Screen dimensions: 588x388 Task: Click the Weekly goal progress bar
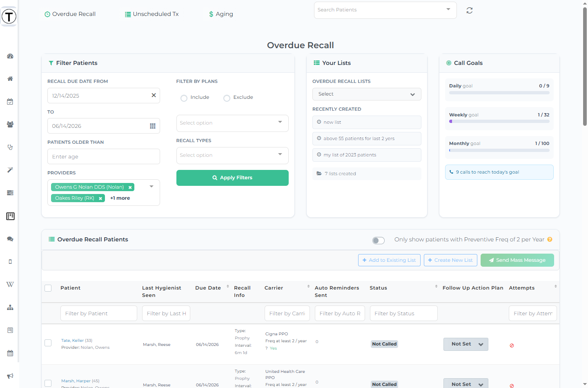499,121
